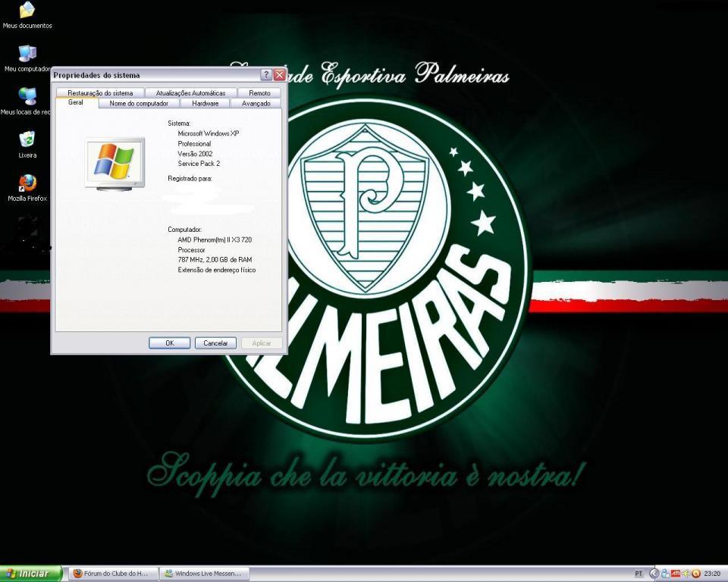Switch to Windows Live Messenger taskbar window
Screen dimensions: 728x582
click(205, 574)
